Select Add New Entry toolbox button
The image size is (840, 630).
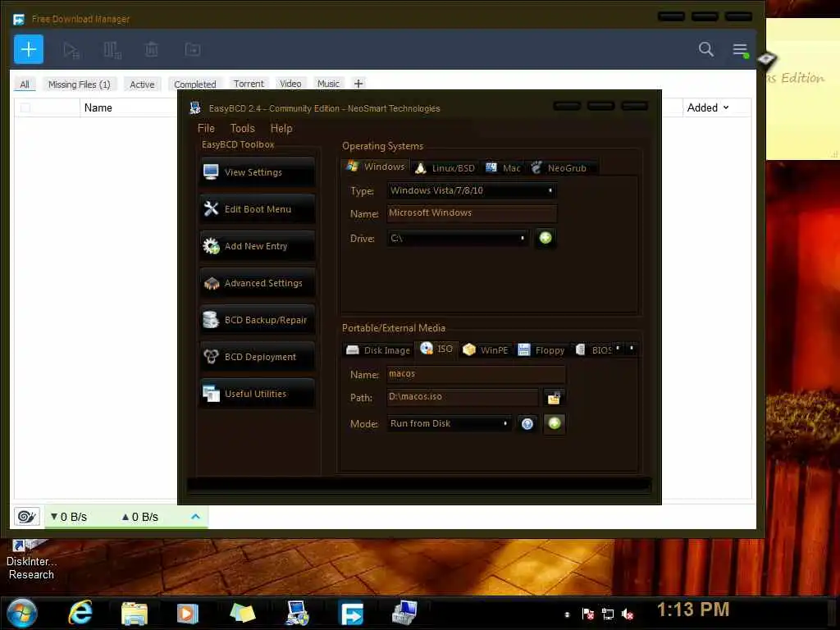257,246
